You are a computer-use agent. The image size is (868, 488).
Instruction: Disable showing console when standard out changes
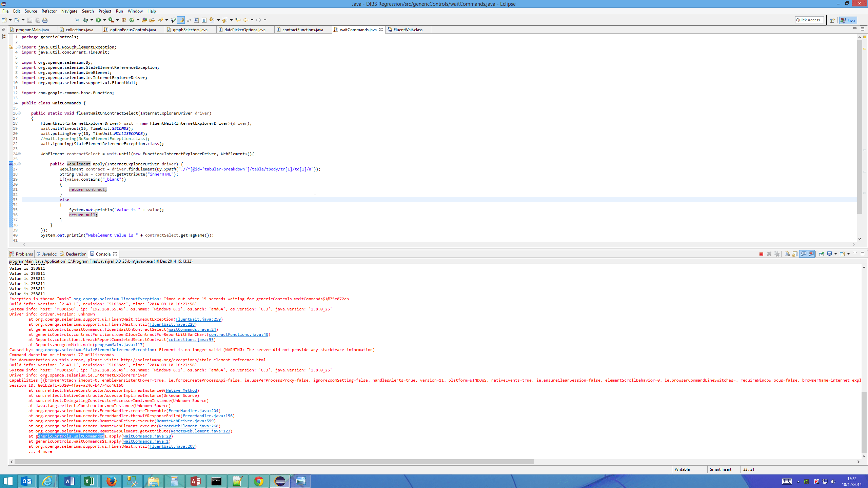[803, 254]
